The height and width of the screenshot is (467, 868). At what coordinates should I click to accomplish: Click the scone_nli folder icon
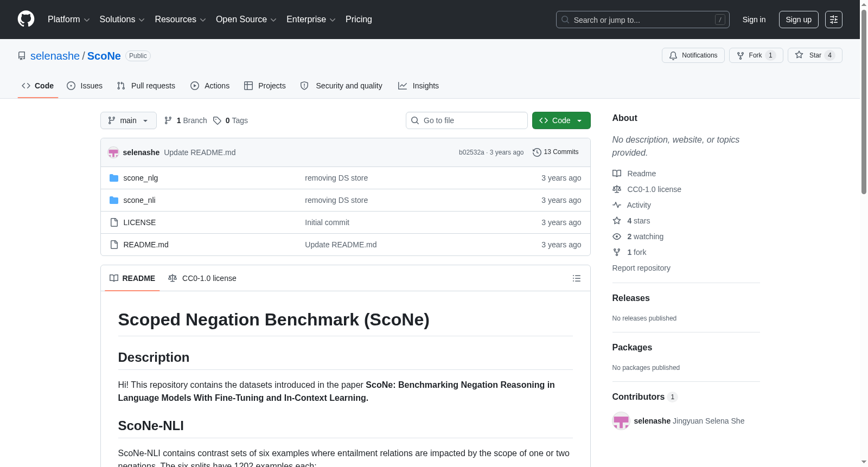114,200
